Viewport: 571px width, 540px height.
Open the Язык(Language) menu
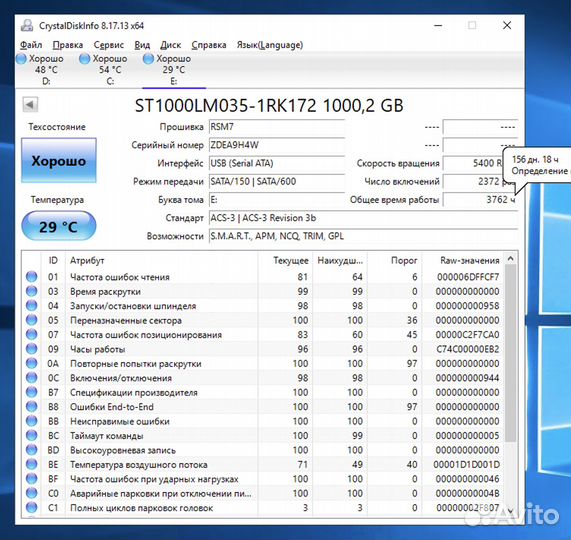point(270,45)
